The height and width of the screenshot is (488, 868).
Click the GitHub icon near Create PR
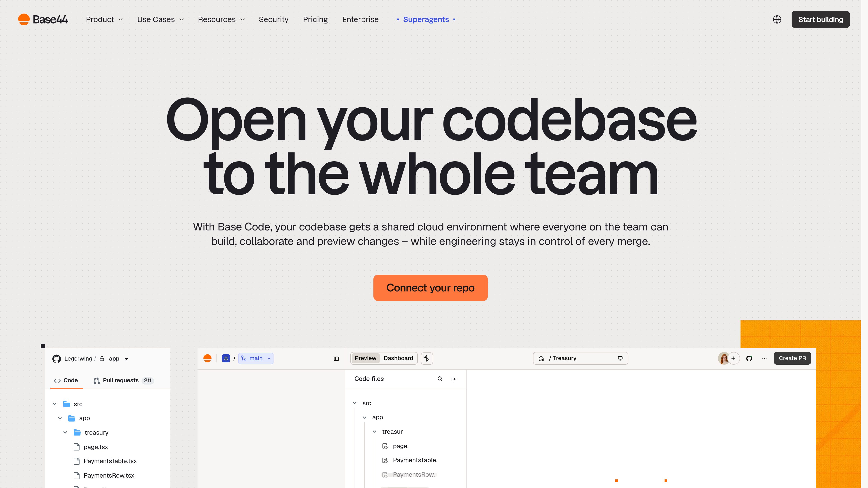pyautogui.click(x=749, y=358)
